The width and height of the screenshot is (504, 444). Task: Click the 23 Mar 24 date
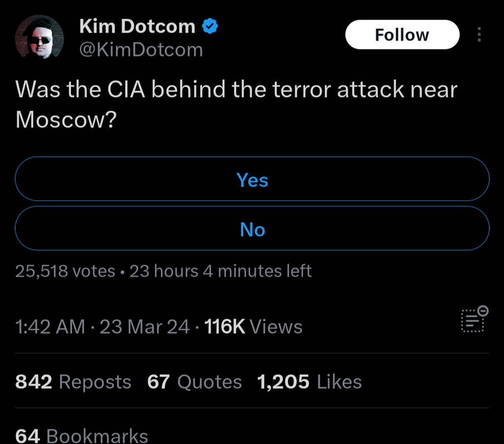tap(145, 327)
